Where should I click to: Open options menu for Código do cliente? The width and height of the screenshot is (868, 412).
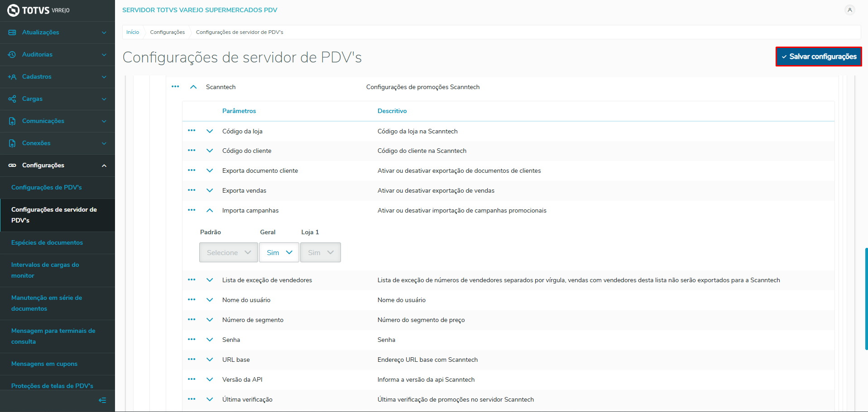point(192,150)
